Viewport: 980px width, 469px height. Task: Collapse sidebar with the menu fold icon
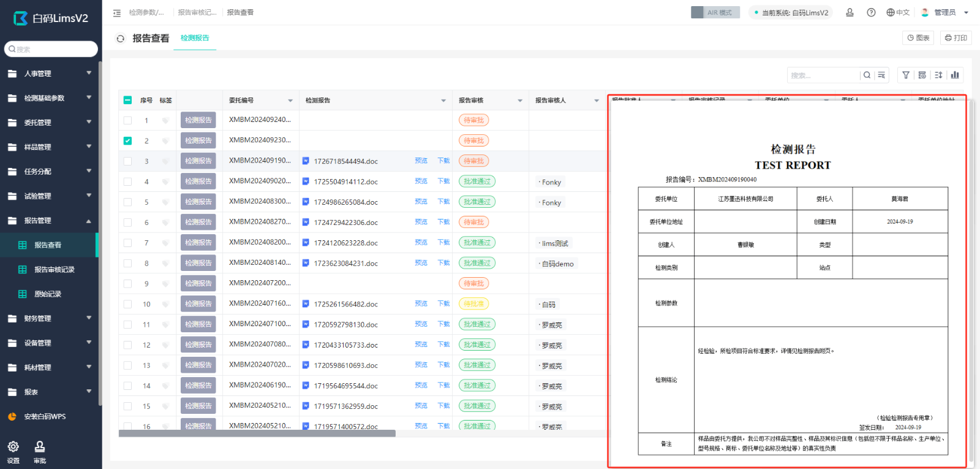pyautogui.click(x=117, y=13)
